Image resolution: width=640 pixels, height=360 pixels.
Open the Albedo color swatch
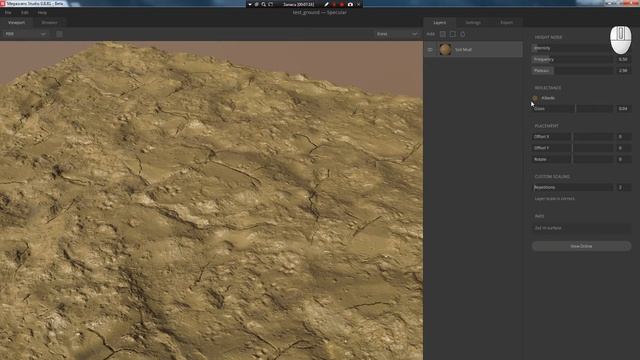pos(535,98)
